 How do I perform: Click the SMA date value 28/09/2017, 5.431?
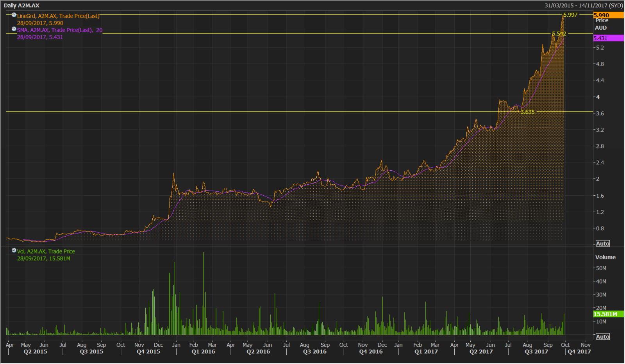point(40,37)
